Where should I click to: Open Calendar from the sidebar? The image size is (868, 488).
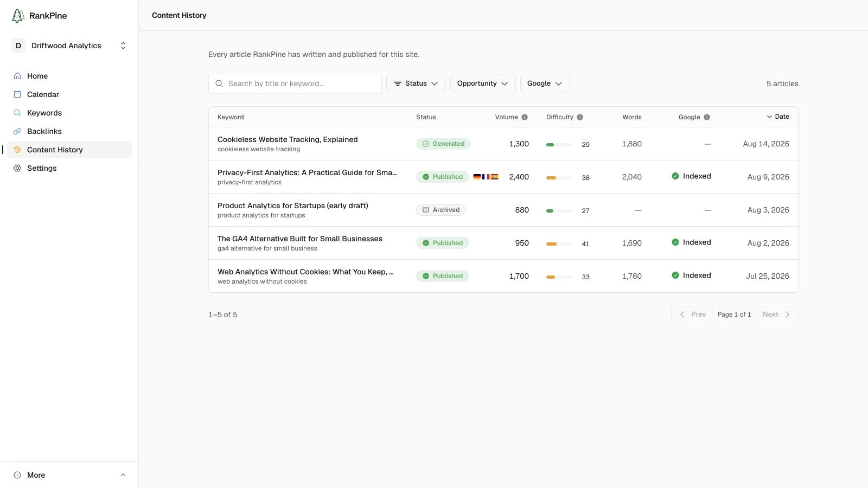69,94
